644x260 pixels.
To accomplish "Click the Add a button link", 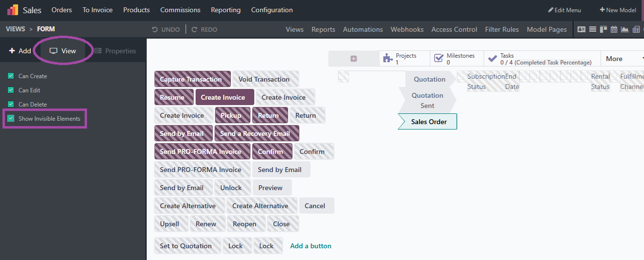I will (x=311, y=246).
